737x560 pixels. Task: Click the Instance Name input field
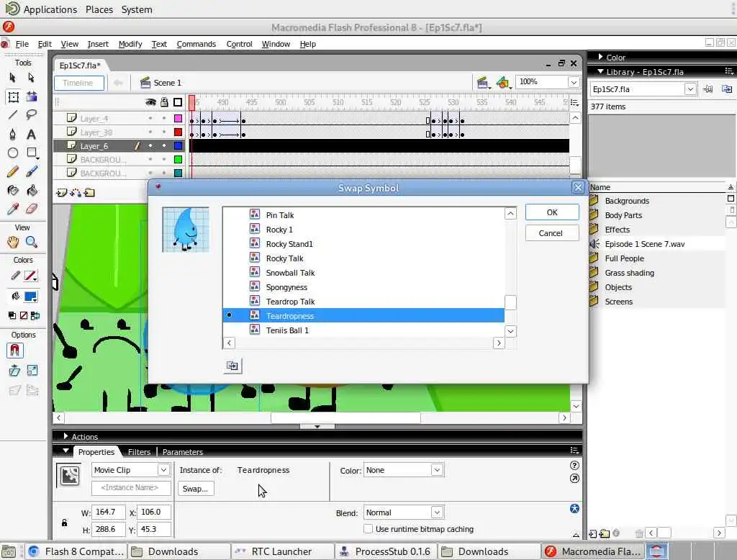coord(131,487)
